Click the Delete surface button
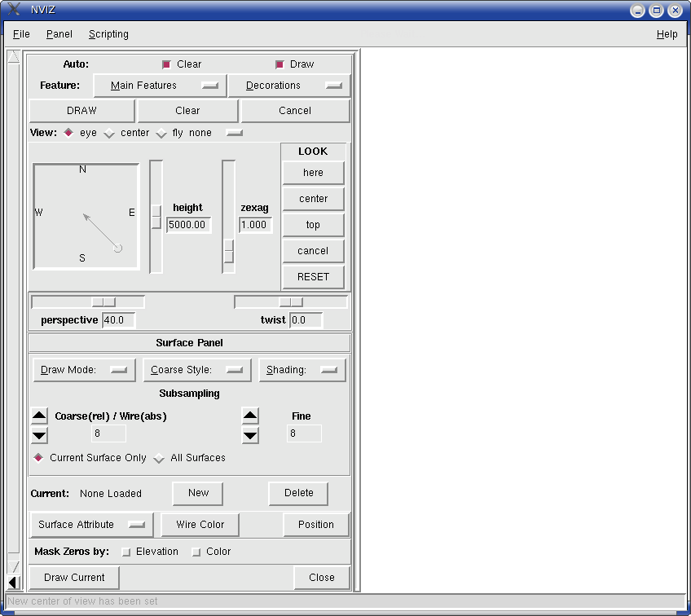This screenshot has height=616, width=691. pyautogui.click(x=298, y=493)
